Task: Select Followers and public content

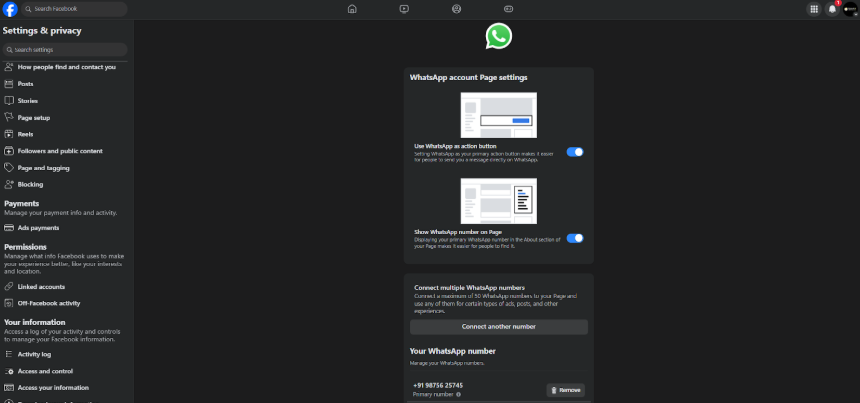Action: (x=59, y=151)
